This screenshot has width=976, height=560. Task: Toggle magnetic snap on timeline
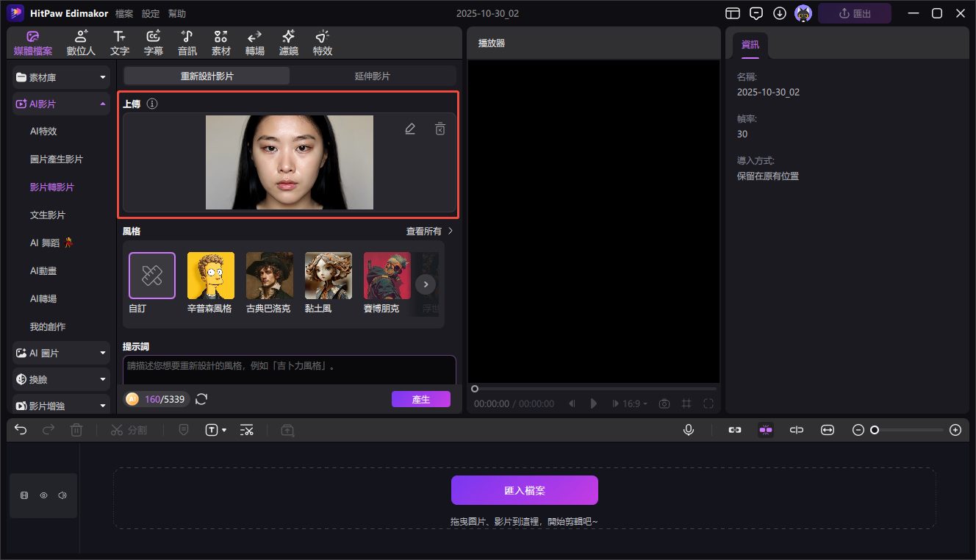[766, 430]
